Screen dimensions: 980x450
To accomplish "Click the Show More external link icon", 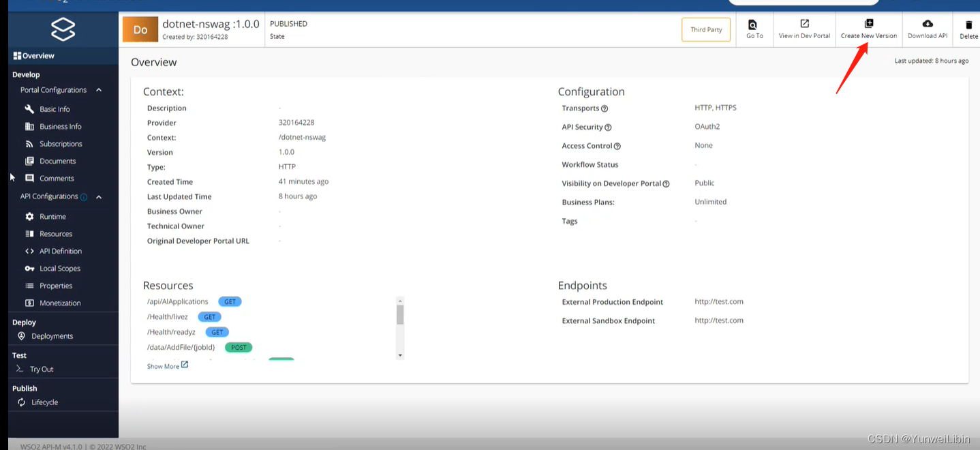I will pyautogui.click(x=185, y=365).
